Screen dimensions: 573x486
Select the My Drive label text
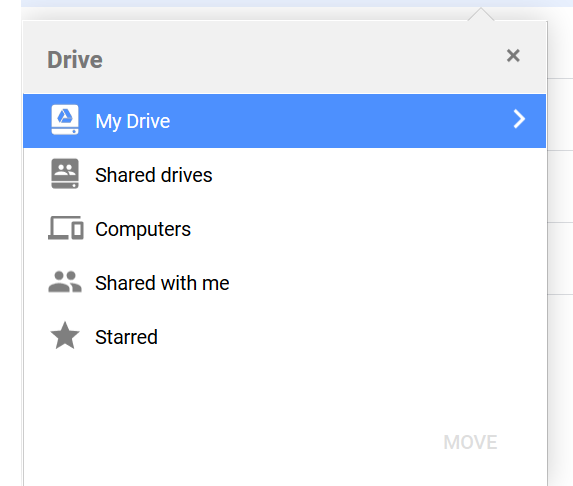[x=133, y=121]
